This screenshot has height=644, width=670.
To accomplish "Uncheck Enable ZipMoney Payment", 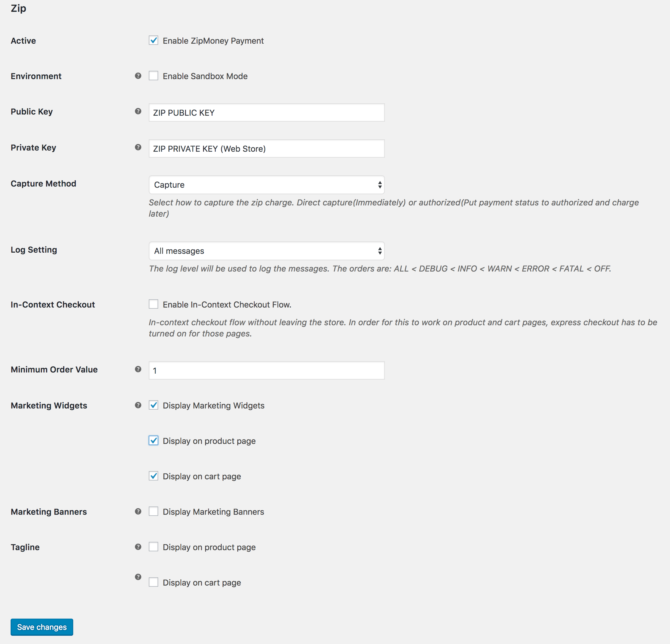I will [153, 40].
